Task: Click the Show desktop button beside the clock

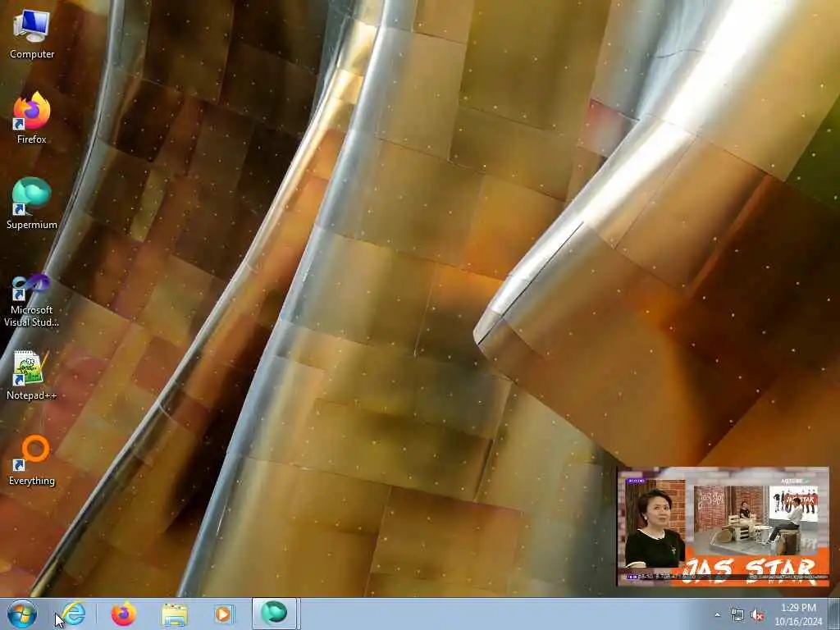Action: tap(834, 614)
